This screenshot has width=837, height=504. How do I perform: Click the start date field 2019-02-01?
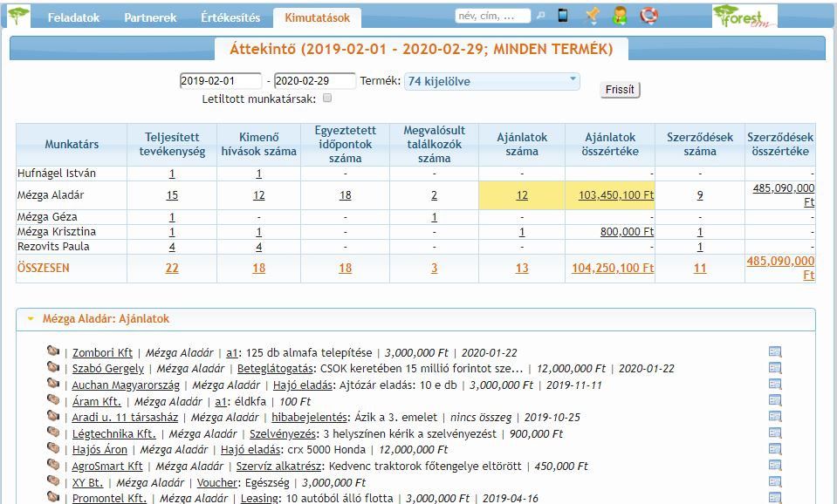[x=220, y=81]
